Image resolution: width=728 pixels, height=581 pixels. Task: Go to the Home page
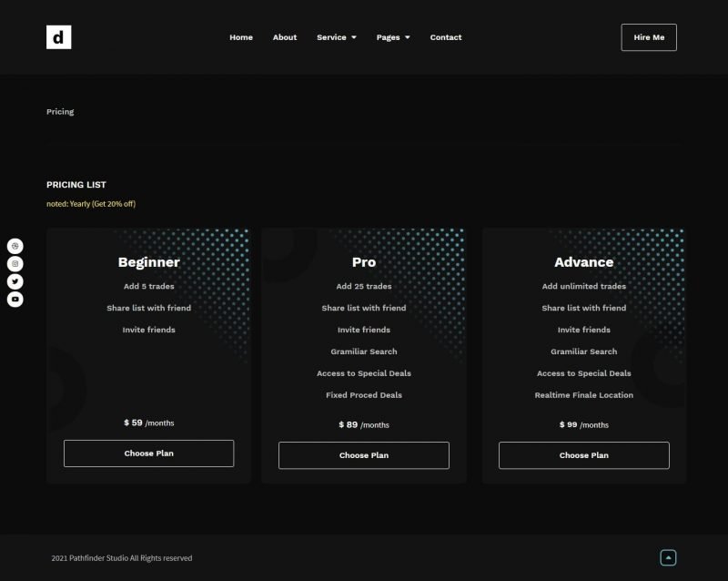click(241, 37)
